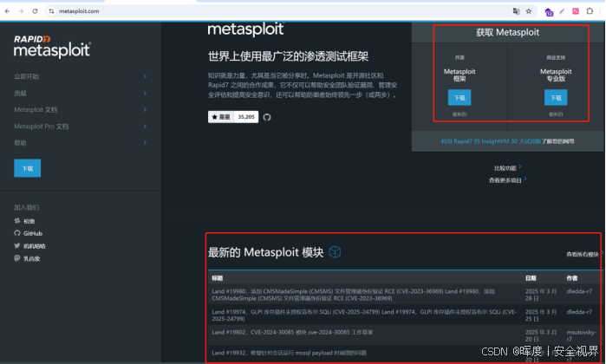Reload the page with the refresh icon

pos(35,11)
